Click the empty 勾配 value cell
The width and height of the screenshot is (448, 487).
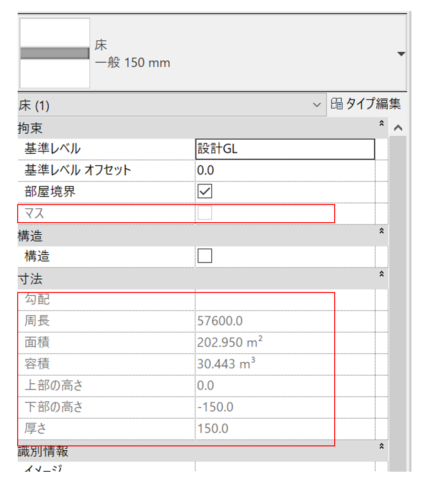point(285,300)
